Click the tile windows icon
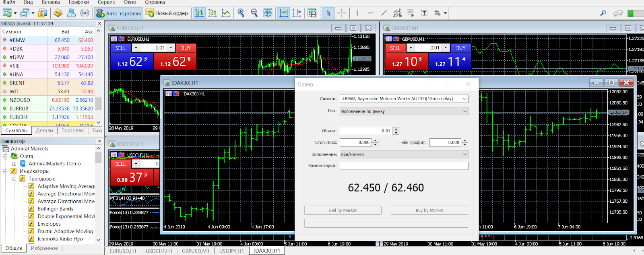Viewport: 644px width, 255px height. [x=268, y=13]
